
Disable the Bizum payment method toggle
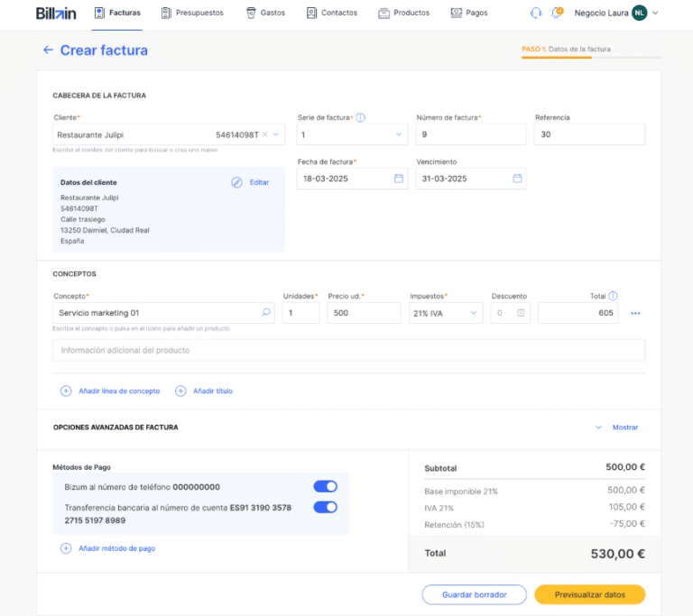click(x=325, y=486)
